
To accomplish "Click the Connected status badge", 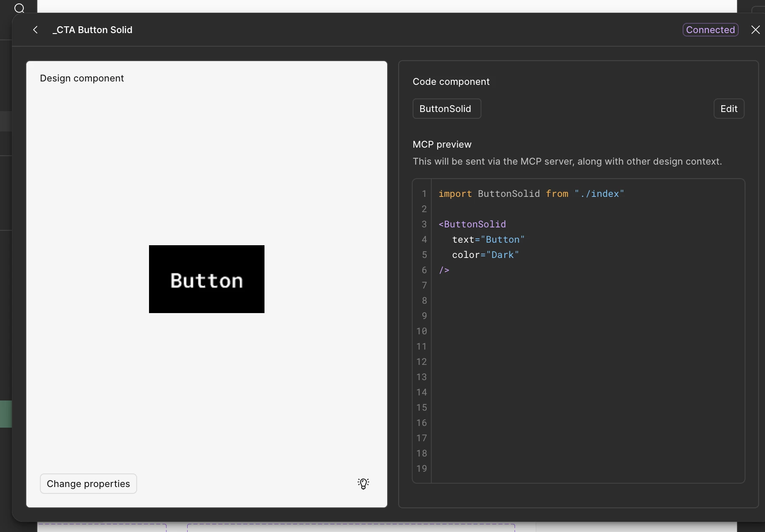I will point(711,30).
